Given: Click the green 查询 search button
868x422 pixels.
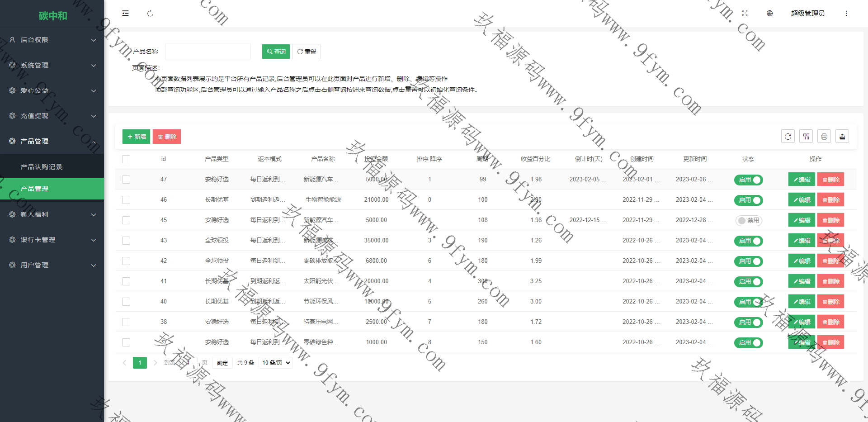Looking at the screenshot, I should tap(276, 52).
